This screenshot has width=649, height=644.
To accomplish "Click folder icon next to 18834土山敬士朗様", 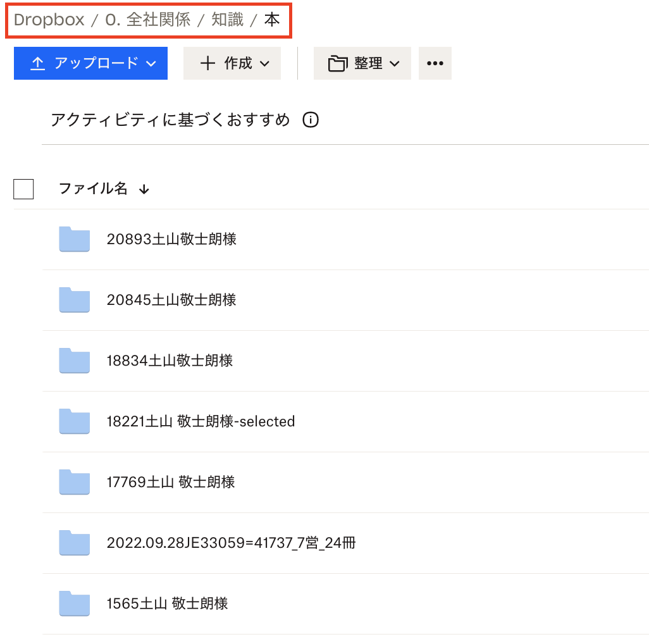I will coord(74,361).
